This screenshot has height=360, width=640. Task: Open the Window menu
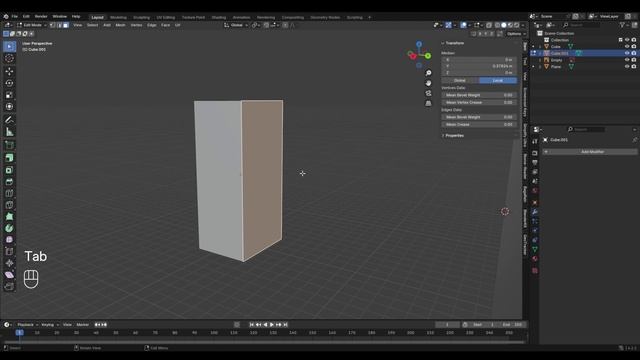[x=60, y=17]
